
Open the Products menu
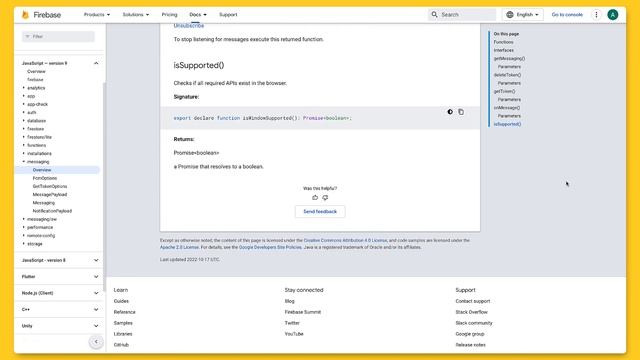97,15
